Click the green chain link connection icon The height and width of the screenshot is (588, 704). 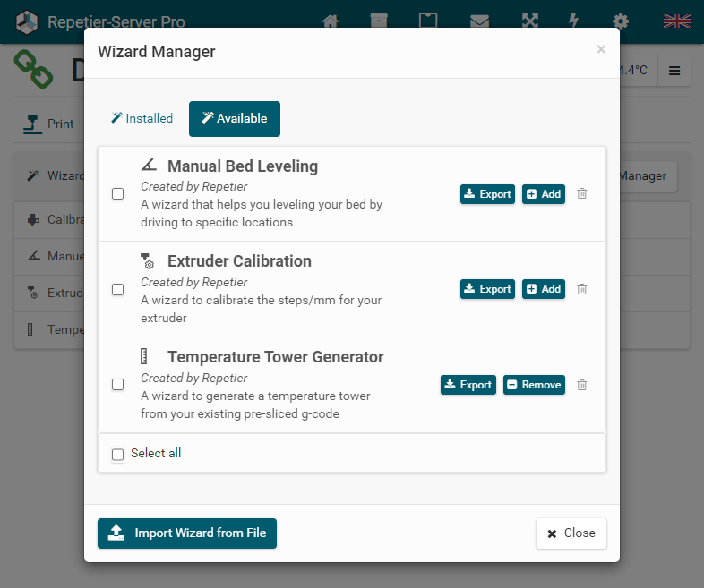[34, 69]
